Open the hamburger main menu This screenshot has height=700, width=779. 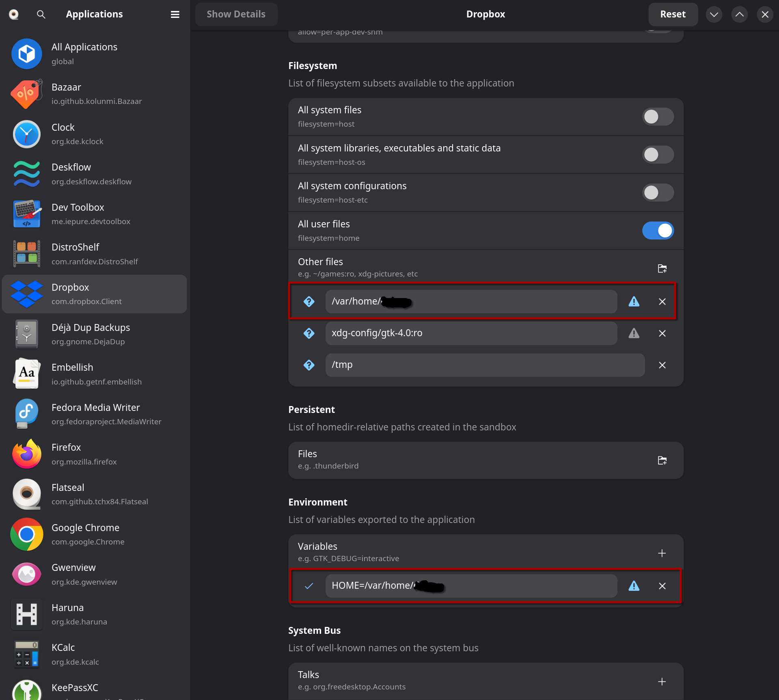(x=175, y=15)
